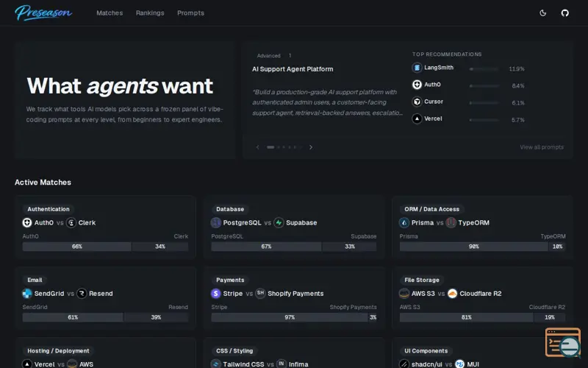Click the Supabase 33% bar segment
Image resolution: width=588 pixels, height=368 pixels.
point(350,247)
